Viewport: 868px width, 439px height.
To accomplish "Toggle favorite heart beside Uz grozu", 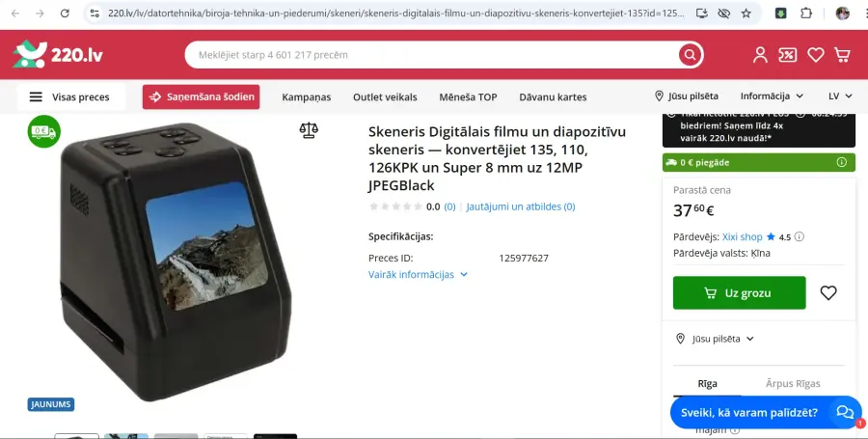I will [828, 293].
